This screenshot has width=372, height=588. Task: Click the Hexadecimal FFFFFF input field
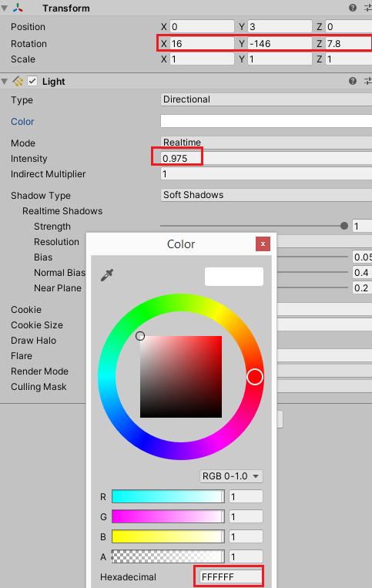click(230, 576)
